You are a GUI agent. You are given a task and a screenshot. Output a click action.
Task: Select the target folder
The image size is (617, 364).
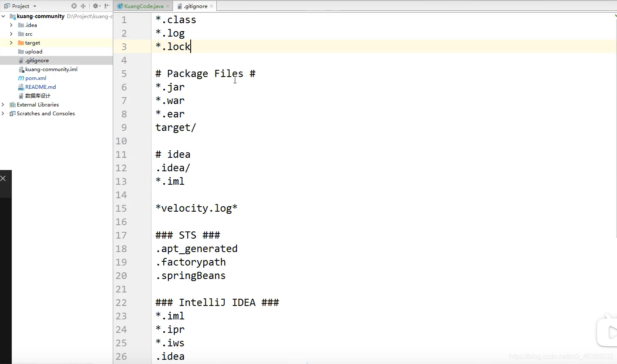(32, 43)
